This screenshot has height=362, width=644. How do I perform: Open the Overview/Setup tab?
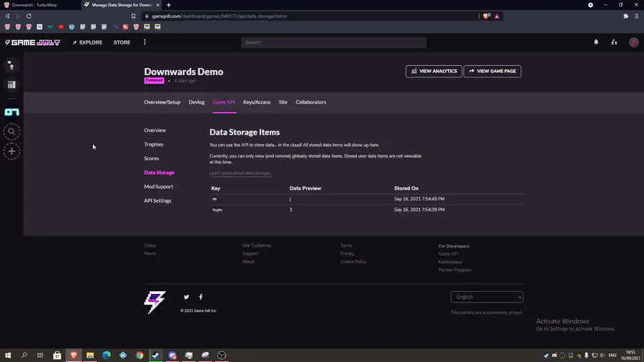click(162, 102)
